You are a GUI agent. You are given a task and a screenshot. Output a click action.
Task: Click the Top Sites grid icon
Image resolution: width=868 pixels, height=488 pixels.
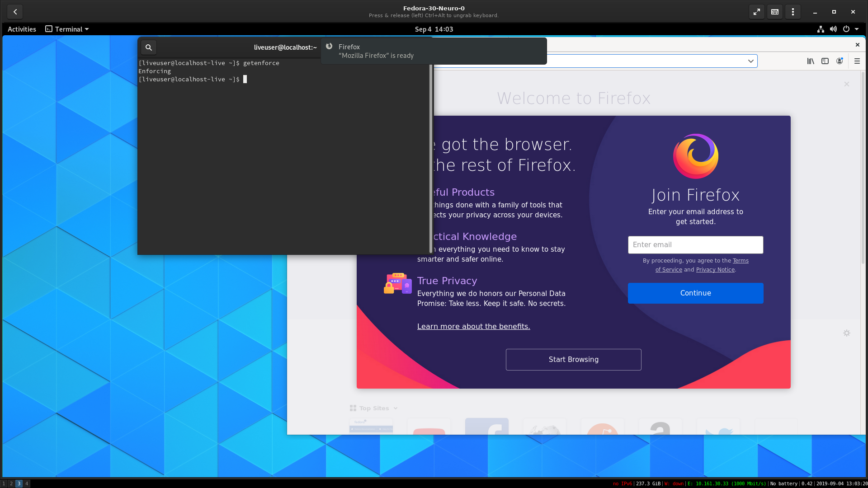(x=353, y=408)
